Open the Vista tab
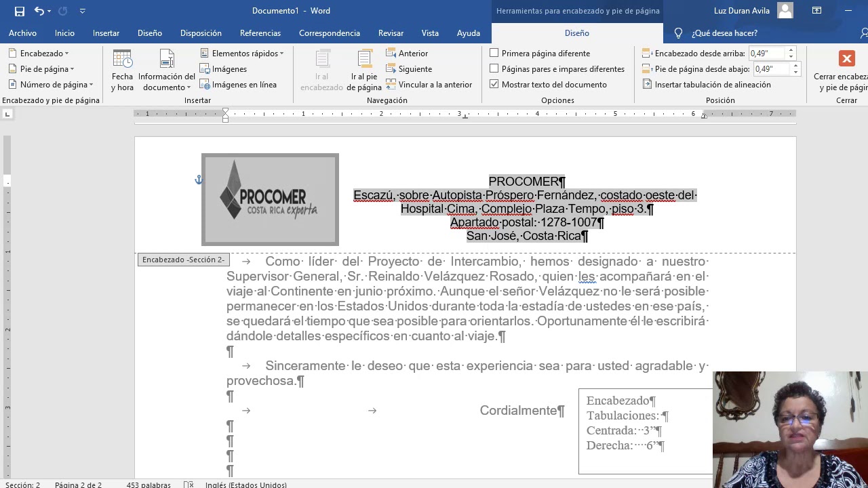The height and width of the screenshot is (488, 868). (430, 33)
